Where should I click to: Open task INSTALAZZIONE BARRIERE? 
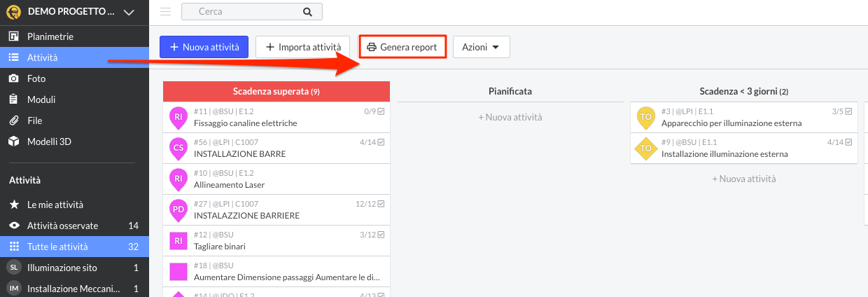click(x=276, y=210)
